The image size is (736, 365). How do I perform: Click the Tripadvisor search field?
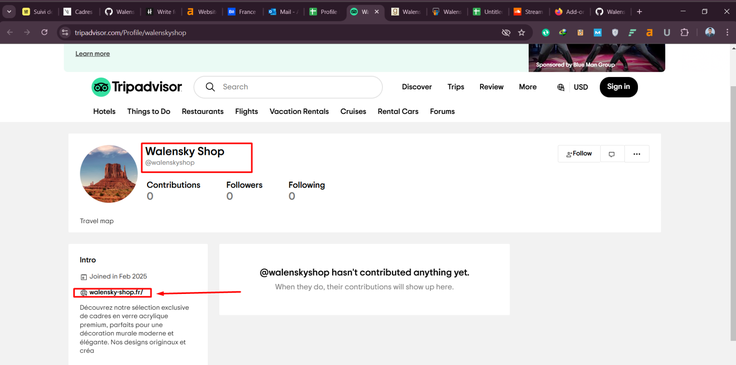(x=288, y=87)
